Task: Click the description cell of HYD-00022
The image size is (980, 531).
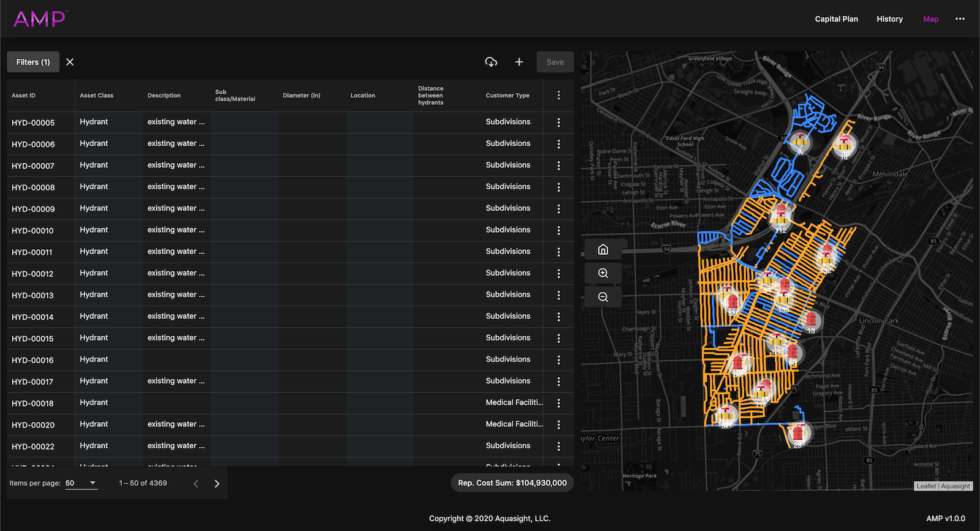Action: pos(176,446)
